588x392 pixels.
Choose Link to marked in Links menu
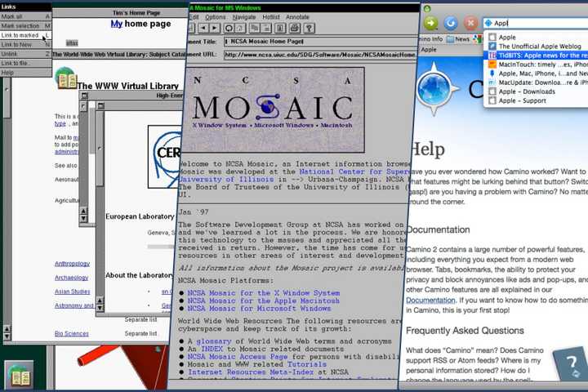click(x=26, y=35)
